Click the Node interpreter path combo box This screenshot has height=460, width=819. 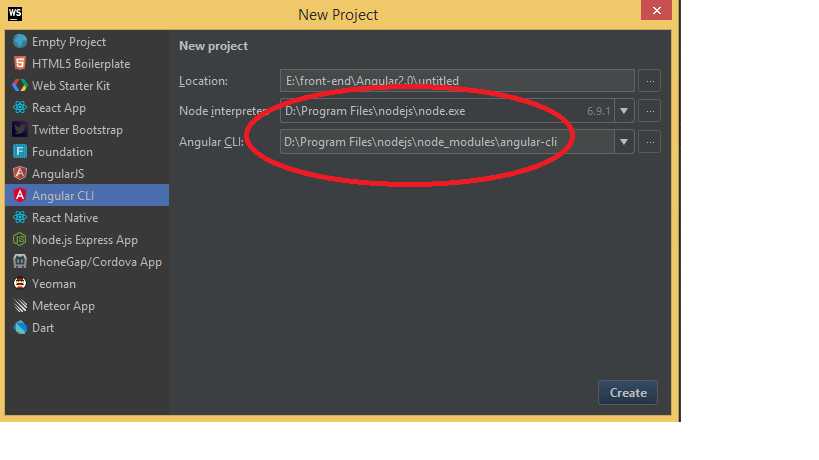(457, 111)
